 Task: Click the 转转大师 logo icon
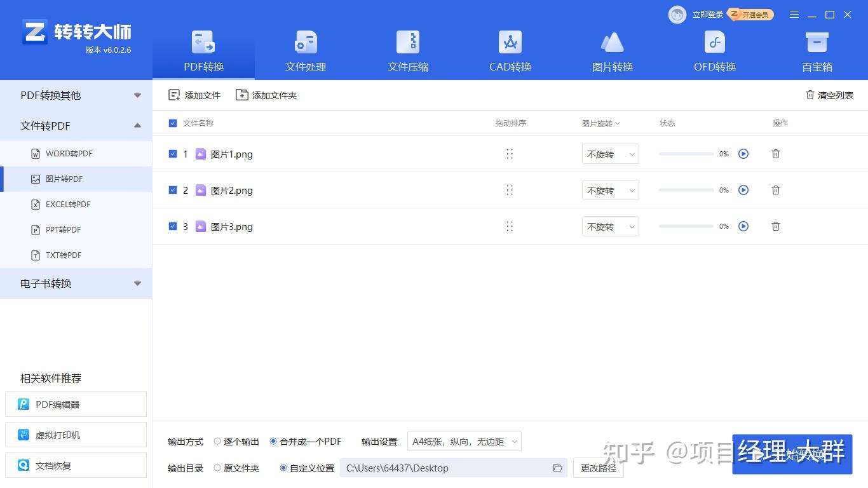(34, 32)
